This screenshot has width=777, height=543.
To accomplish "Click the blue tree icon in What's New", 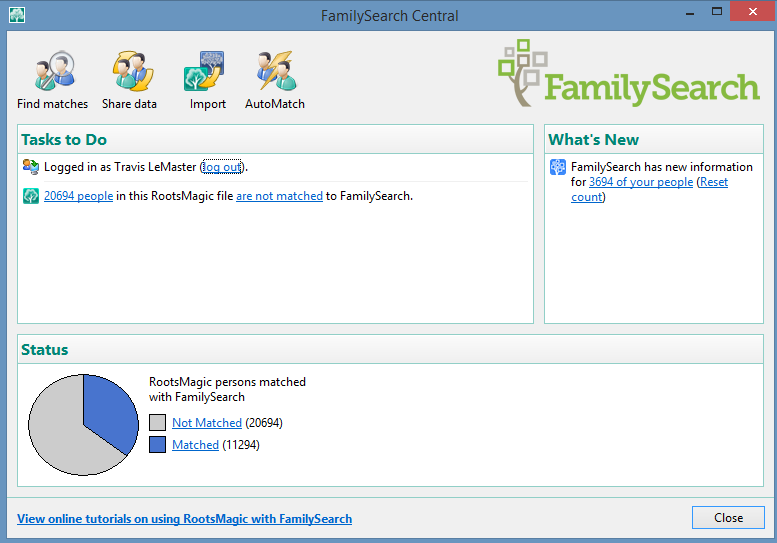I will tap(558, 167).
